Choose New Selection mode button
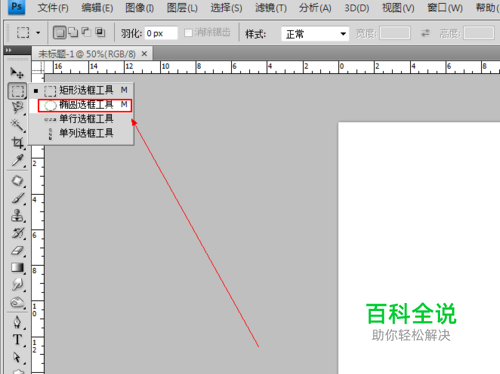Viewport: 500px width, 374px height. click(x=60, y=33)
